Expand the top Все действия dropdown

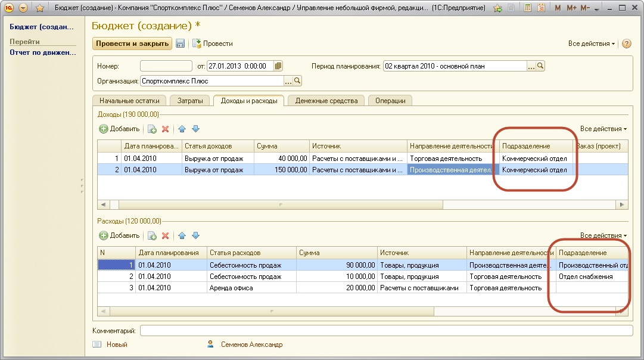591,44
